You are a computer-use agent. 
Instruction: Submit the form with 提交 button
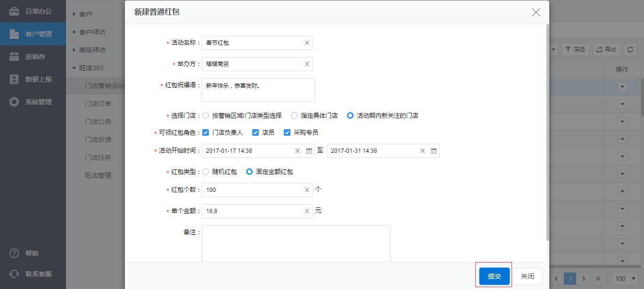(494, 276)
